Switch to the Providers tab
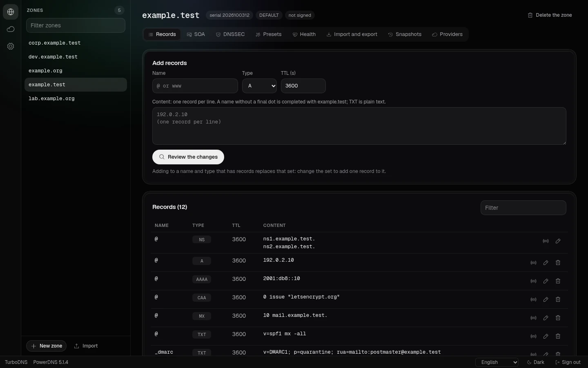This screenshot has height=368, width=588. coord(447,34)
